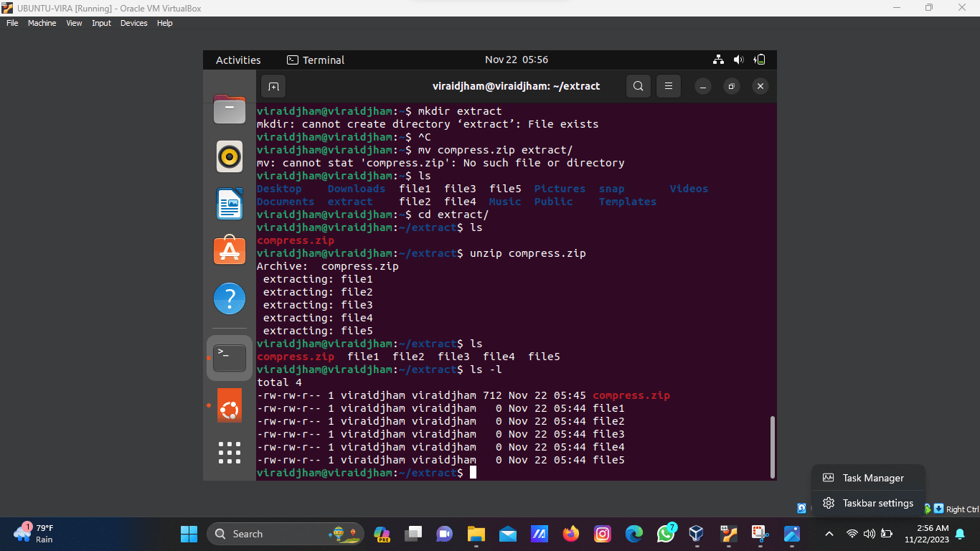980x551 pixels.
Task: Click the speaker icon in system tray
Action: [x=870, y=534]
